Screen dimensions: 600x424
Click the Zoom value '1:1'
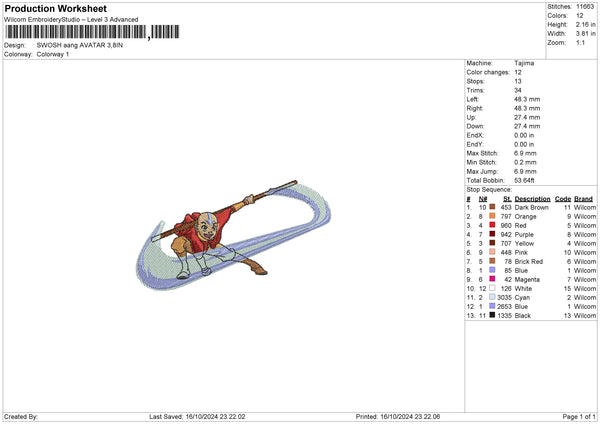pyautogui.click(x=580, y=42)
